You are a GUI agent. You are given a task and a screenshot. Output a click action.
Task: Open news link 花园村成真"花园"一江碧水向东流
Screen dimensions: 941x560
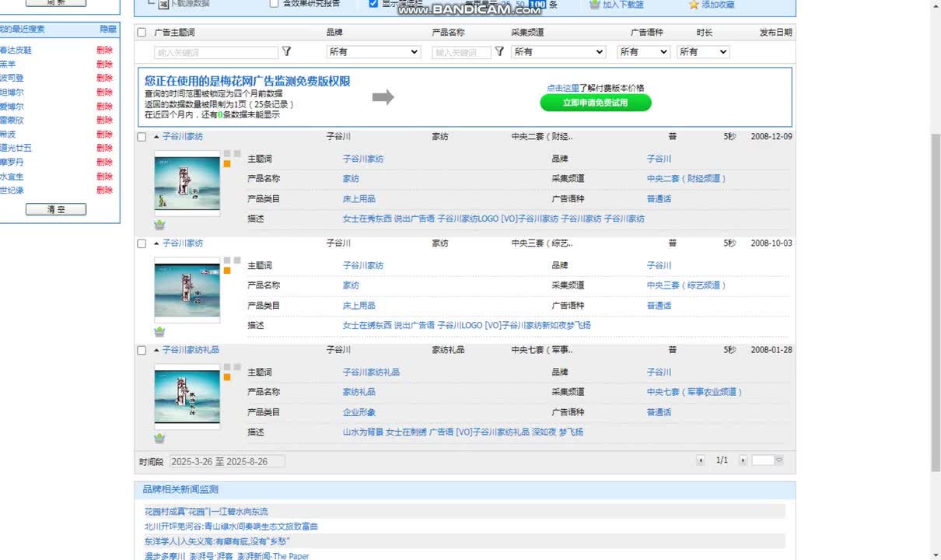pyautogui.click(x=206, y=512)
